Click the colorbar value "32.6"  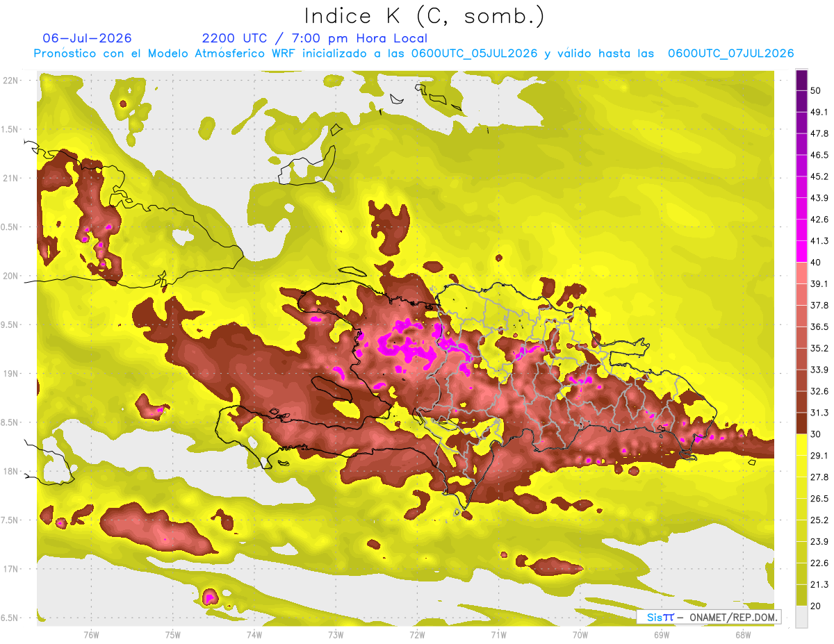(820, 391)
